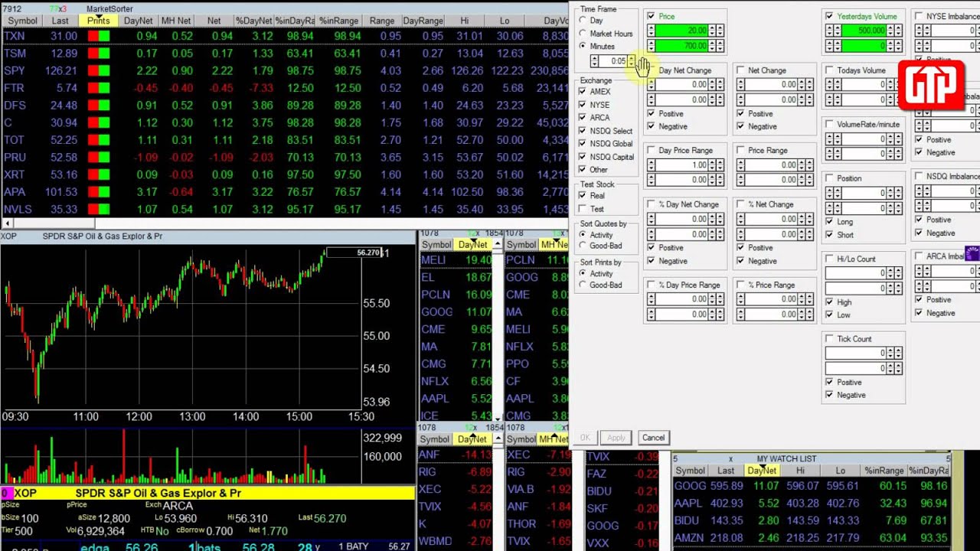
Task: Toggle the NSDQ Capital exchange checkbox
Action: 583,157
